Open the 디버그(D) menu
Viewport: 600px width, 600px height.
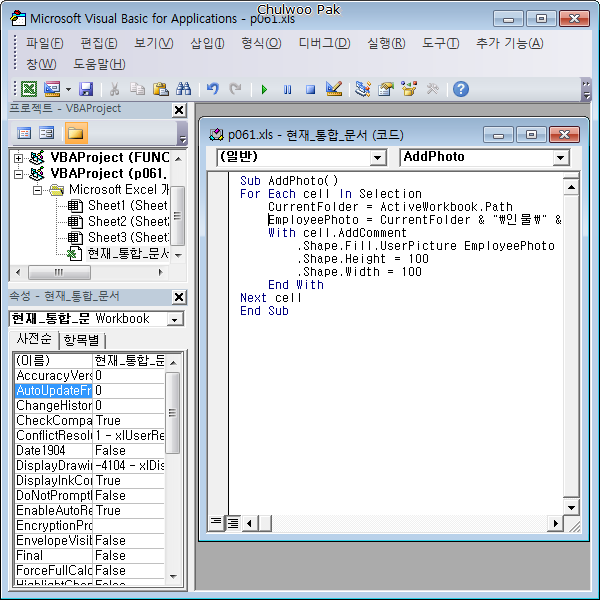pyautogui.click(x=324, y=43)
